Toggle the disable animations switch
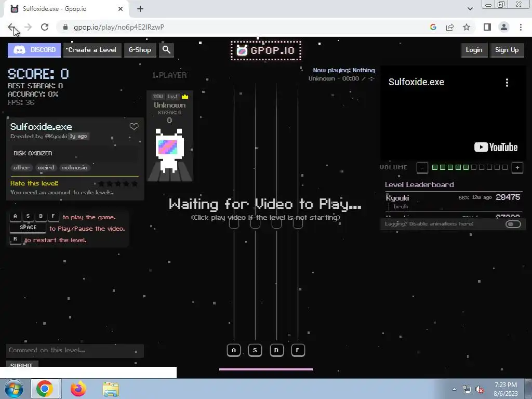Screen dimensions: 532x399 coord(513,224)
